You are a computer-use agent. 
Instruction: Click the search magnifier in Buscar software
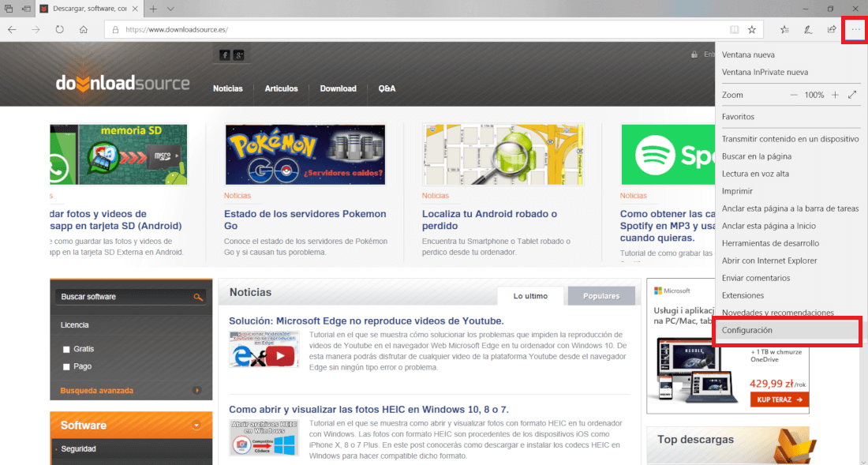(198, 298)
